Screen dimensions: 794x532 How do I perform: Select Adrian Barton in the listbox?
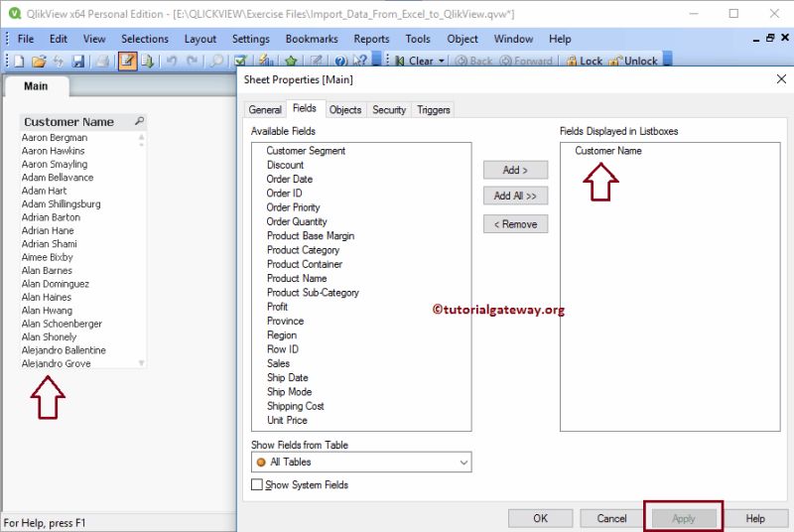pos(52,217)
